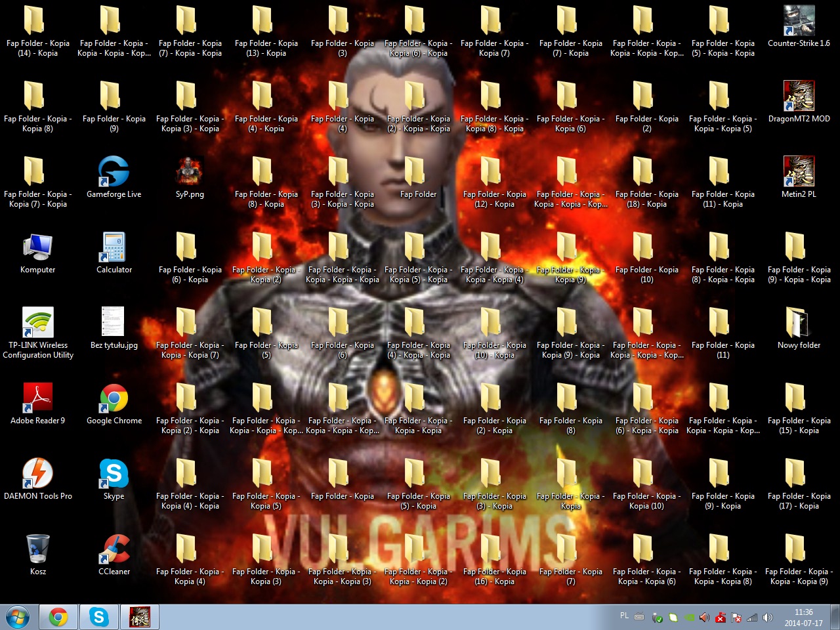Click the Chrome button on the taskbar
840x630 pixels.
pos(58,617)
